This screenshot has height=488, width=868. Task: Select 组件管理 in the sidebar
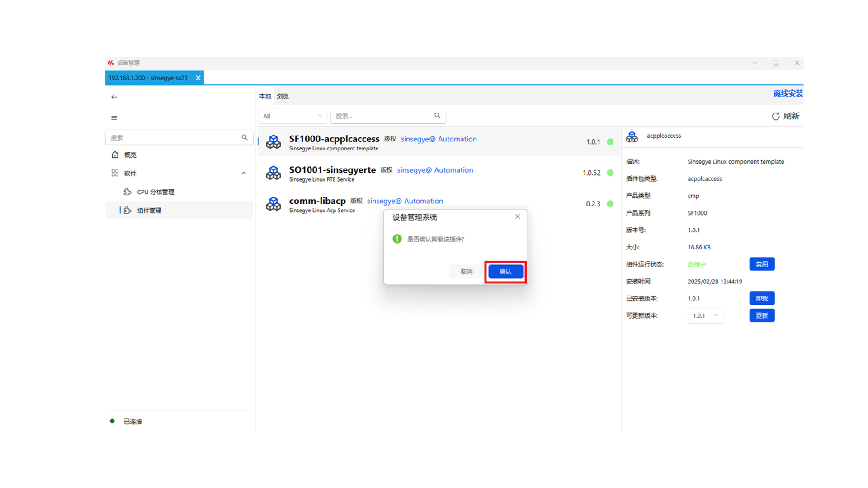[x=149, y=210]
